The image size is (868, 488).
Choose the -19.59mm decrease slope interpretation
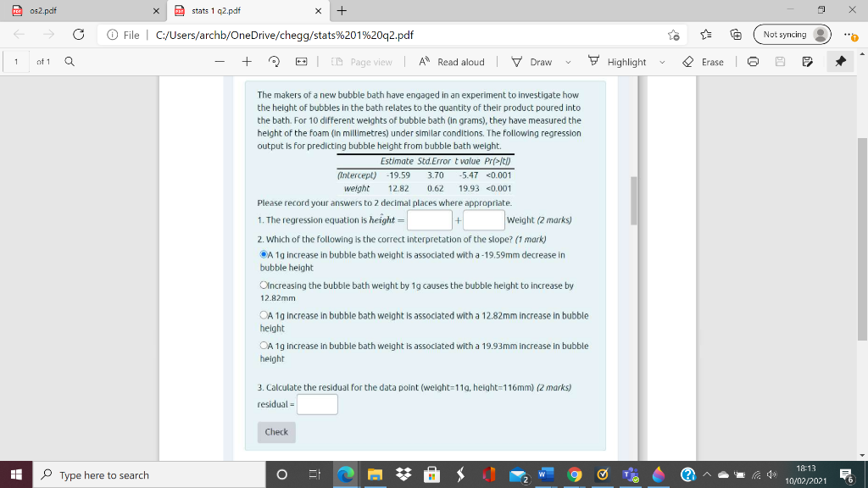click(263, 254)
